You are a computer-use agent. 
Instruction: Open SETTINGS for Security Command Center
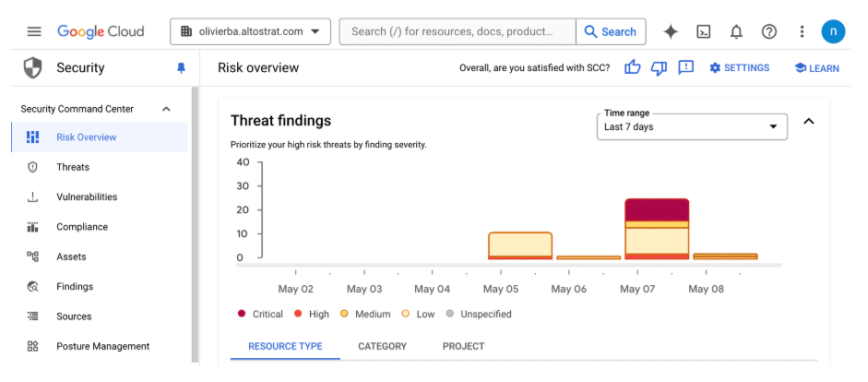click(x=740, y=68)
